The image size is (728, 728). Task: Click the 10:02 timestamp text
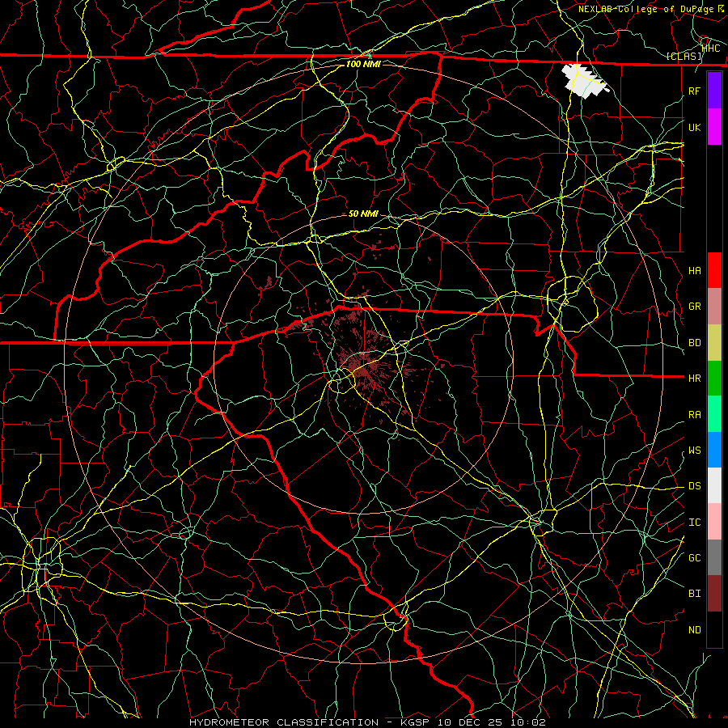click(528, 722)
